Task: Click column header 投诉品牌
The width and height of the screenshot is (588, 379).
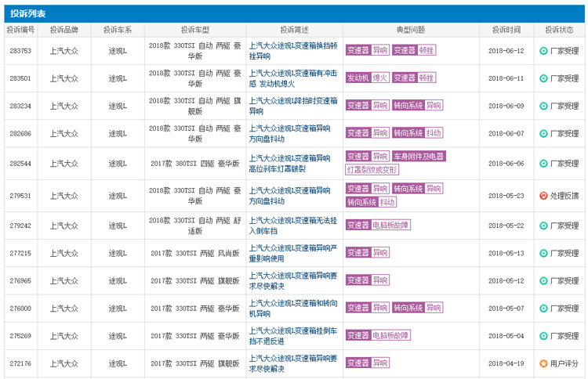Action: pos(64,30)
